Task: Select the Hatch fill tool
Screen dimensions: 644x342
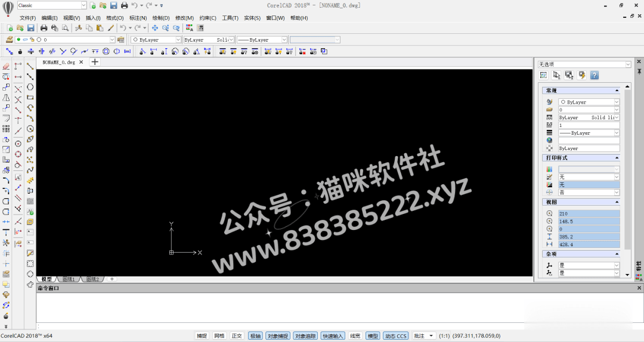Action: point(30,201)
